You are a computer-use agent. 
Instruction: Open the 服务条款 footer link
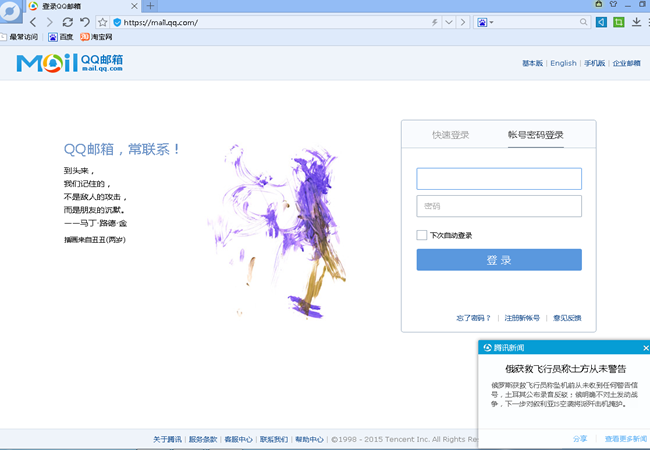pyautogui.click(x=203, y=439)
